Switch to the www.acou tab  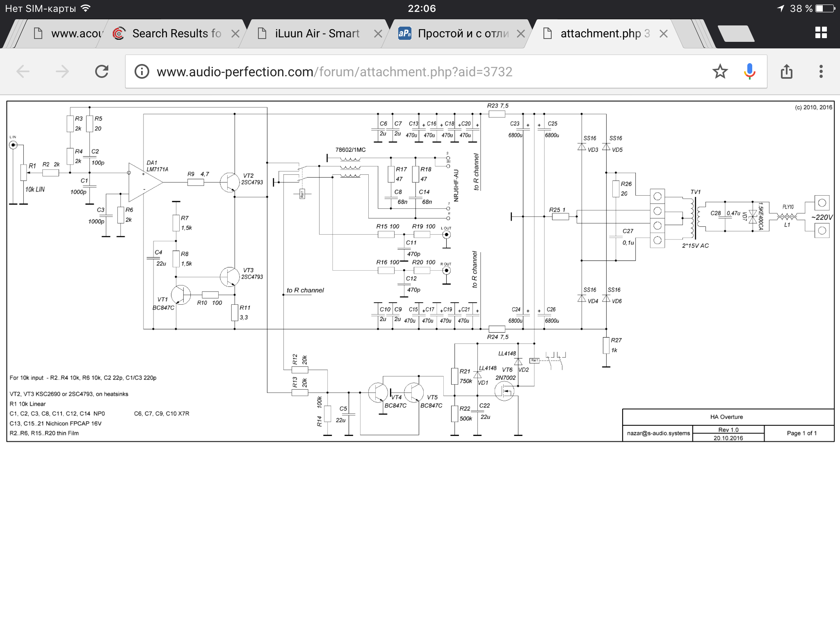(x=70, y=34)
